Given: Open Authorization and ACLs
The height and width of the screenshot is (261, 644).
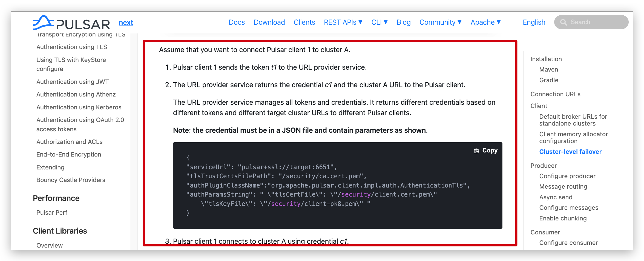Looking at the screenshot, I should (69, 142).
